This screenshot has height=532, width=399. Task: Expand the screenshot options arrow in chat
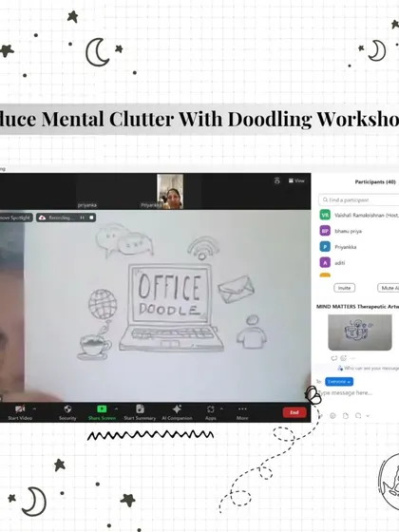tap(368, 416)
